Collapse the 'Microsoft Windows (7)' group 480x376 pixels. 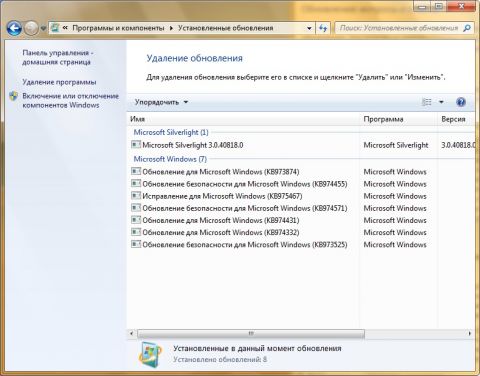(170, 159)
